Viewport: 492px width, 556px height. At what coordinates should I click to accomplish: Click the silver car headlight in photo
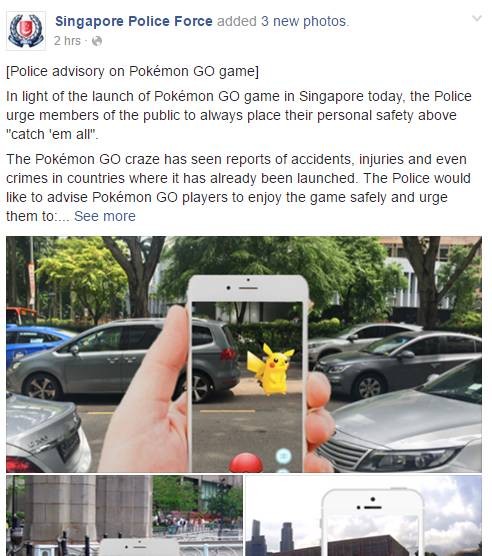(411, 459)
